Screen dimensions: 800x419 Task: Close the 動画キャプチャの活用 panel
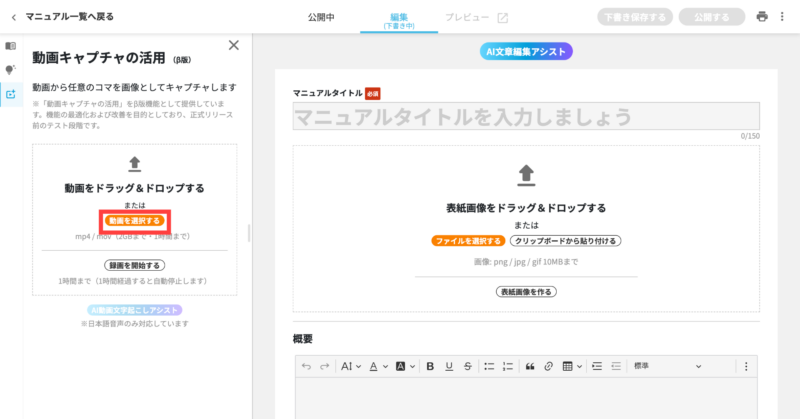(234, 45)
